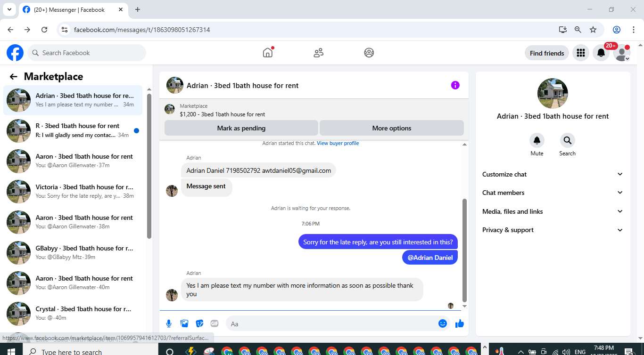Choose a GIF icon
Screen dimensions: 644x355
(x=215, y=323)
